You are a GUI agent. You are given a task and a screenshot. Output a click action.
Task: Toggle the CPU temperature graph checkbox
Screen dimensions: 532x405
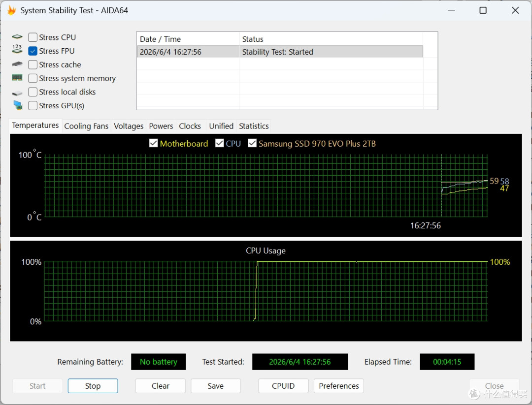tap(220, 143)
